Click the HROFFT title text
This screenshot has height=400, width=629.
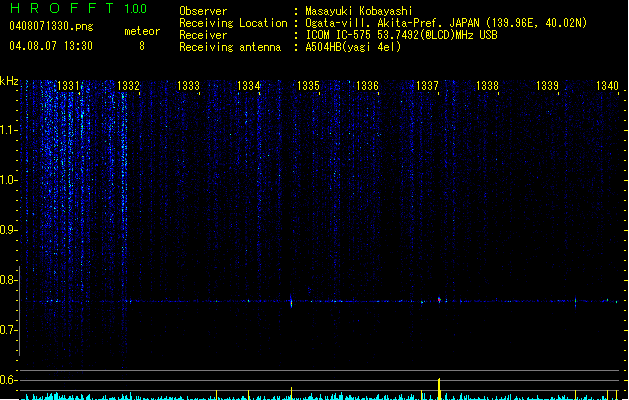coord(62,8)
